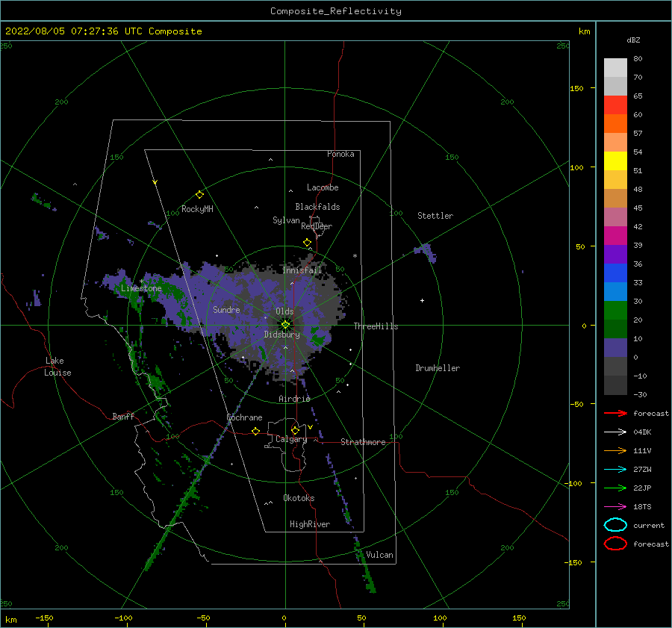The width and height of the screenshot is (672, 628).
Task: Click the Ponoka city label
Action: click(340, 154)
